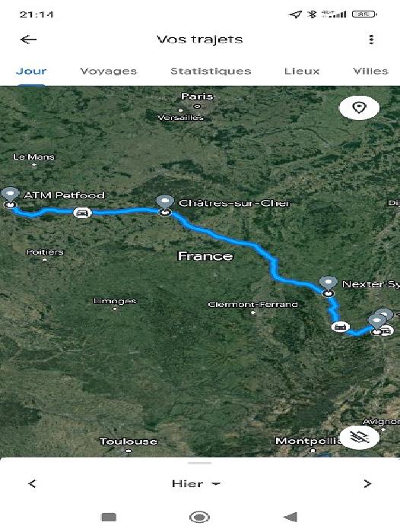Viewport: 400px width, 532px height.
Task: Open the Hier date dropdown
Action: [x=196, y=484]
